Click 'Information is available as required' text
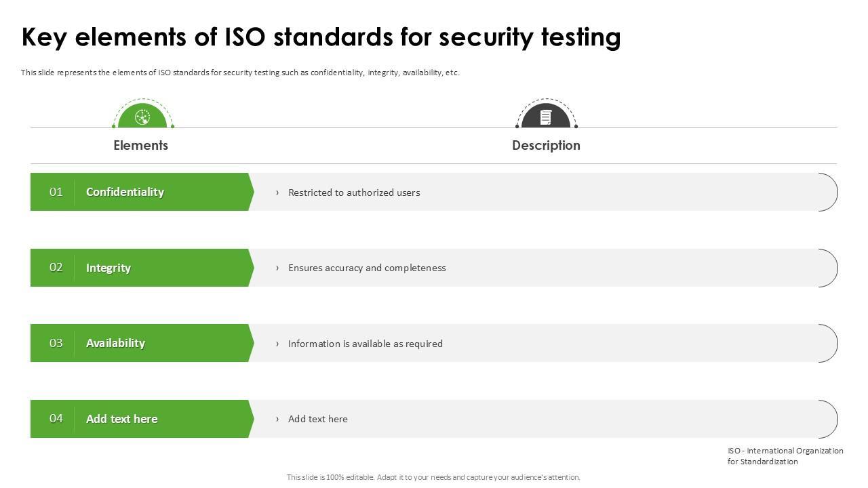This screenshot has height=488, width=868. coord(366,344)
